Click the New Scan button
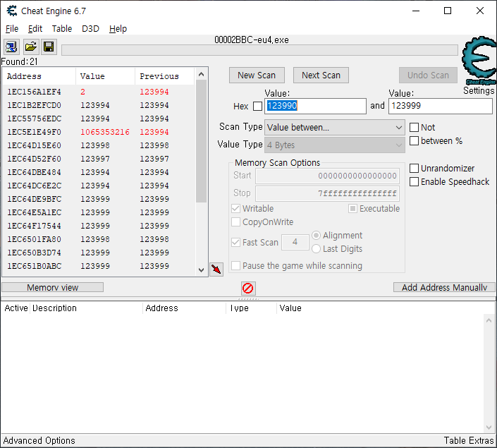 [257, 75]
